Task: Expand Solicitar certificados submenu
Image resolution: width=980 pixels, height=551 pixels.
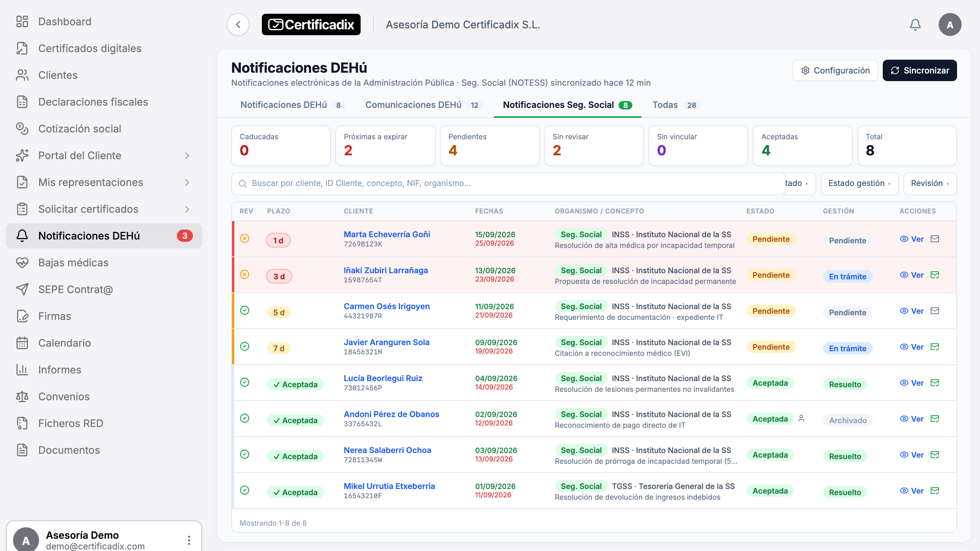Action: [187, 209]
